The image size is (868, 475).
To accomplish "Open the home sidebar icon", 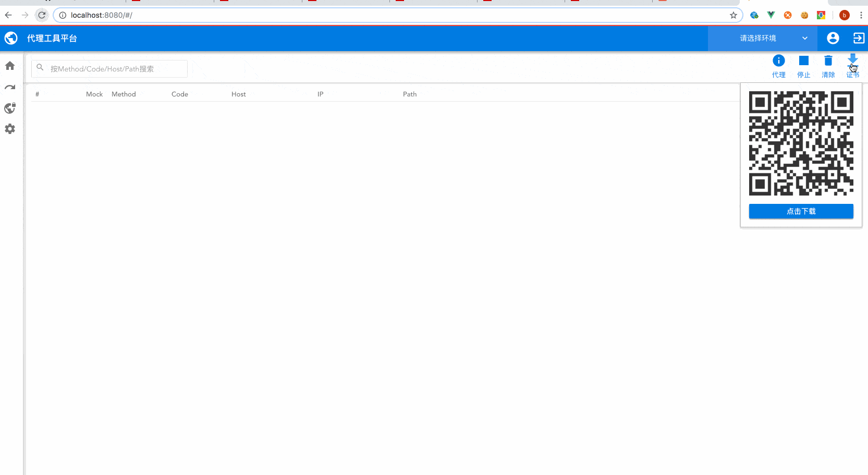I will (10, 66).
